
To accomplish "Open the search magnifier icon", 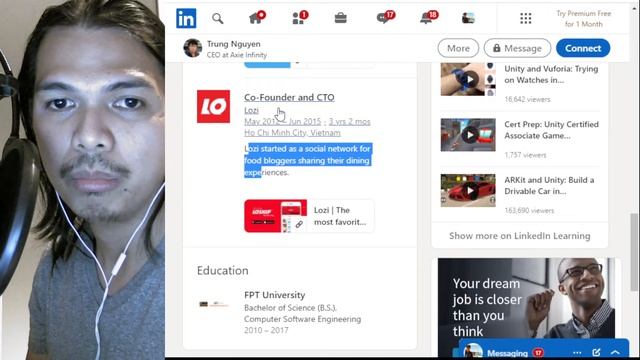I will pyautogui.click(x=218, y=18).
